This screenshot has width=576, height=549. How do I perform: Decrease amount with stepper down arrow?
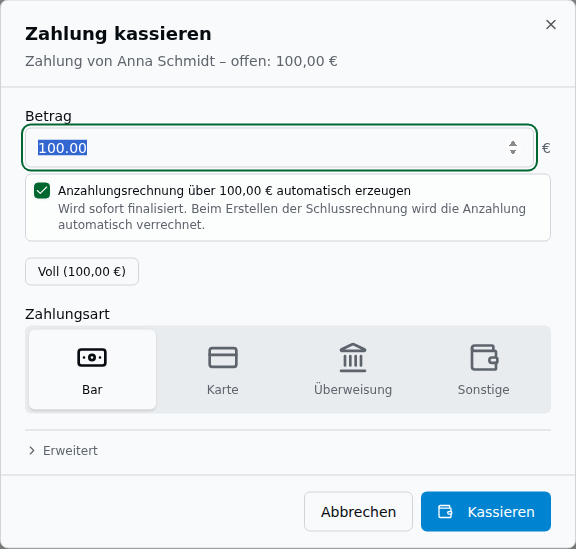point(513,151)
